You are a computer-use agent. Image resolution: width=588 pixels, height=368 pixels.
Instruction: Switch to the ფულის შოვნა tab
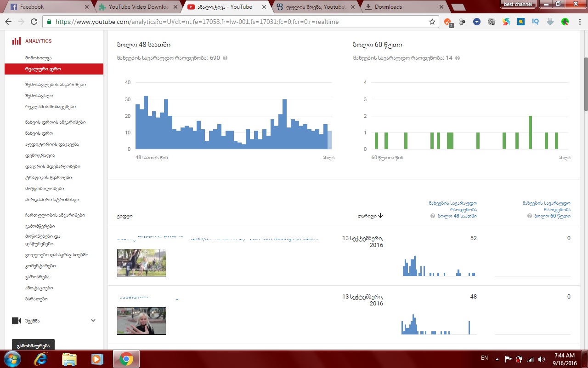pos(316,7)
